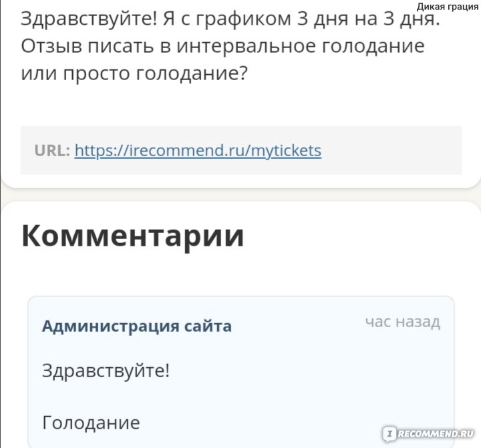Viewport: 481px width, 448px height.
Task: Click the word 'интервальное' in the question
Action: tap(247, 47)
